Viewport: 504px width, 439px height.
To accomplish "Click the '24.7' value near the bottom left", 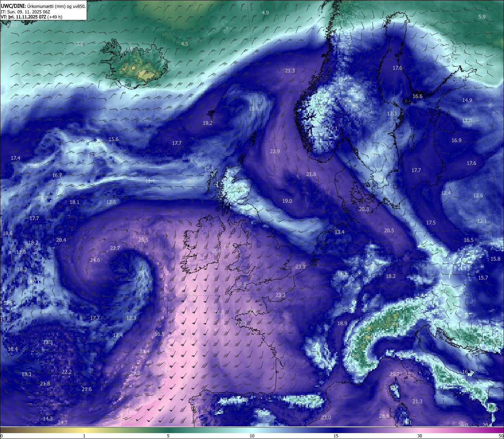I will pyautogui.click(x=62, y=422).
